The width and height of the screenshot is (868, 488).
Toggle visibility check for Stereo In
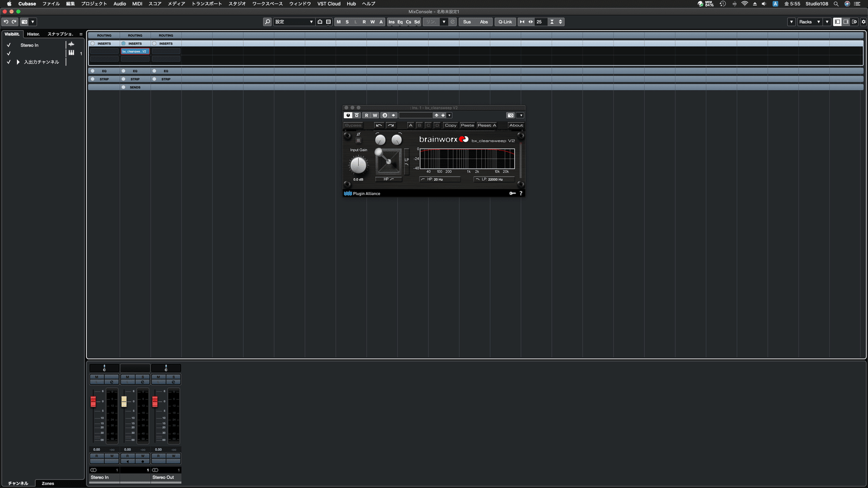click(x=9, y=45)
